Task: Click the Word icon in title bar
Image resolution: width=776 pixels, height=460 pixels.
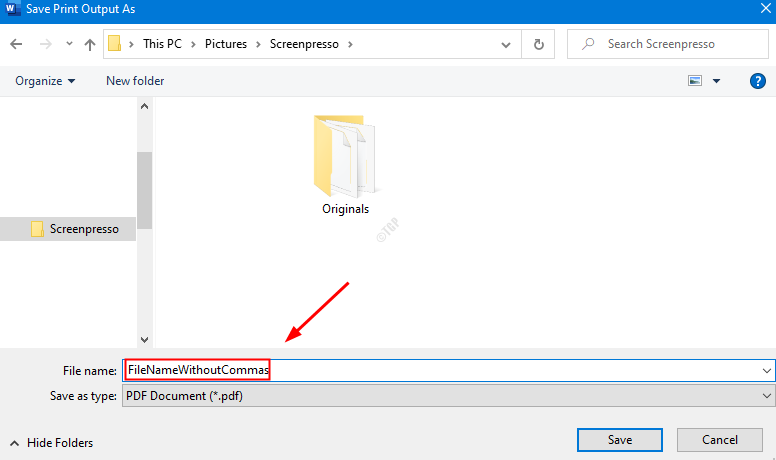Action: 12,8
